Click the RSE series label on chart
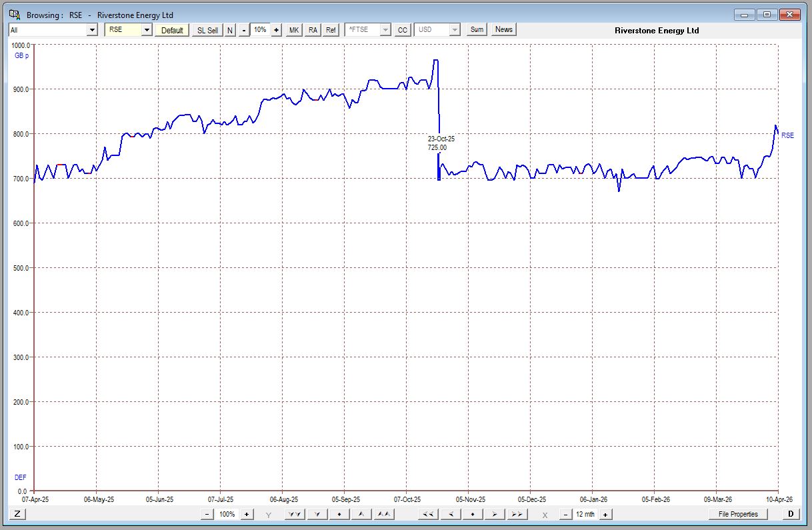The height and width of the screenshot is (530, 812). pos(787,135)
